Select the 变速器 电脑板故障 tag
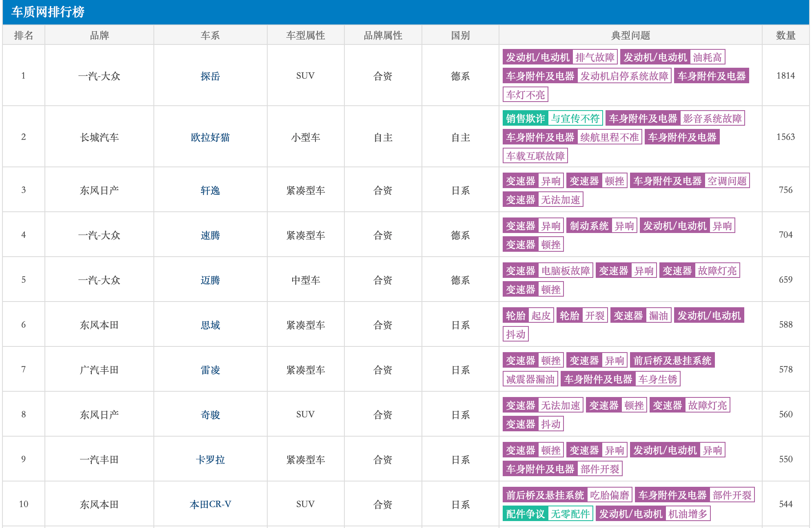Screen dimensions: 812x528 click(548, 271)
